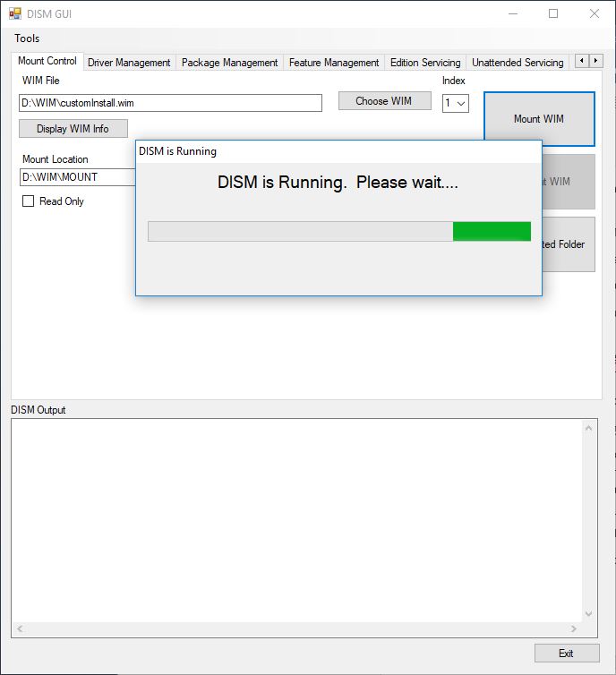616x675 pixels.
Task: Click the Choose WIM button
Action: 384,101
